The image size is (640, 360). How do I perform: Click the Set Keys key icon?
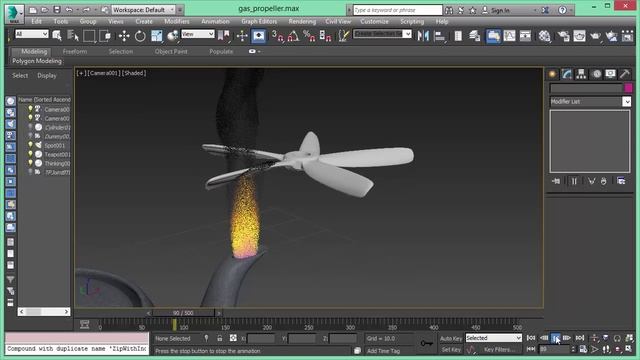tap(427, 343)
